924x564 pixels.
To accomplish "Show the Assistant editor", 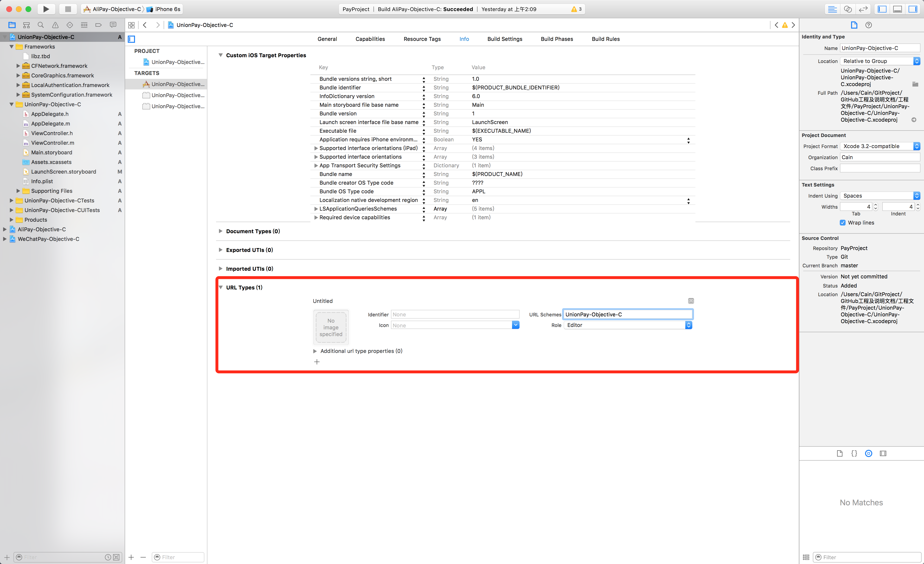I will (x=847, y=9).
